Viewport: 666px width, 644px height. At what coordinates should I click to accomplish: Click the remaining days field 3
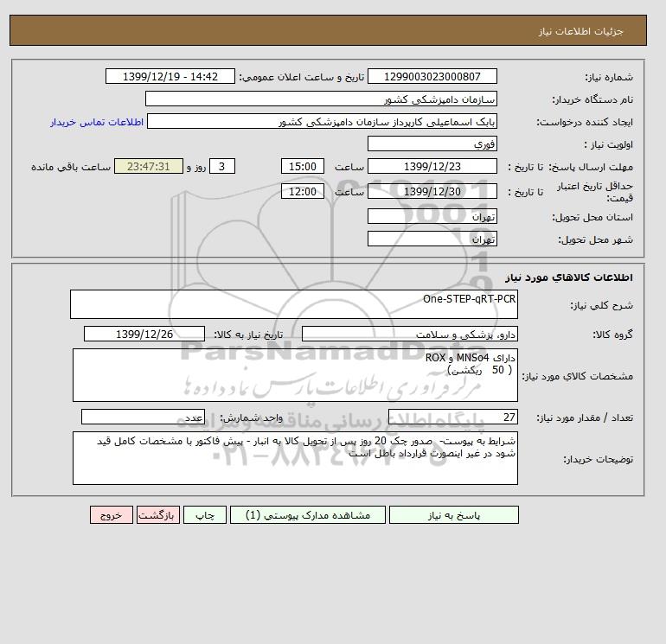tap(222, 167)
